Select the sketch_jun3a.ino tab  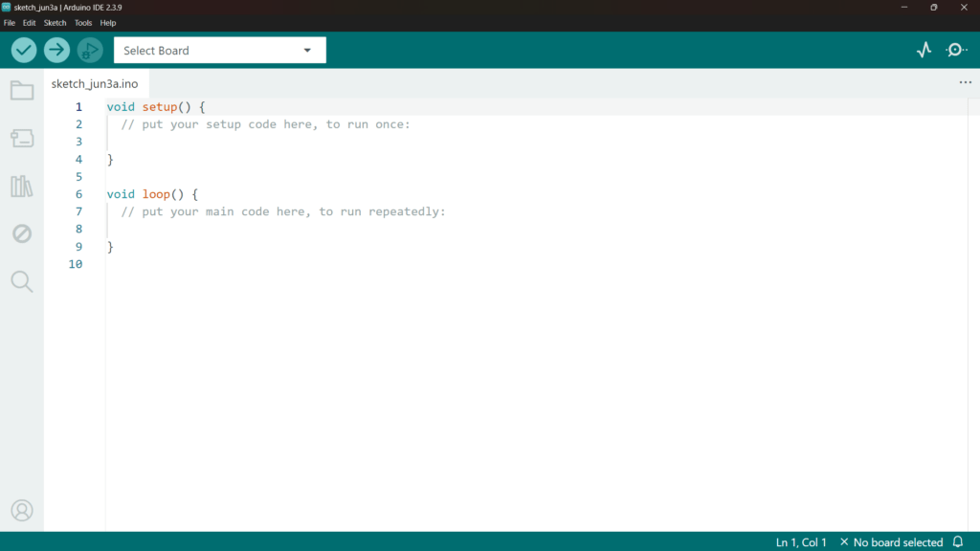click(x=95, y=84)
